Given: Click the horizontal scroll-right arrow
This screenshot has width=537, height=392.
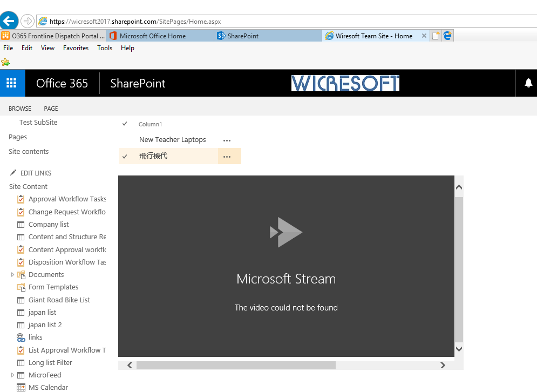Looking at the screenshot, I should click(x=443, y=365).
